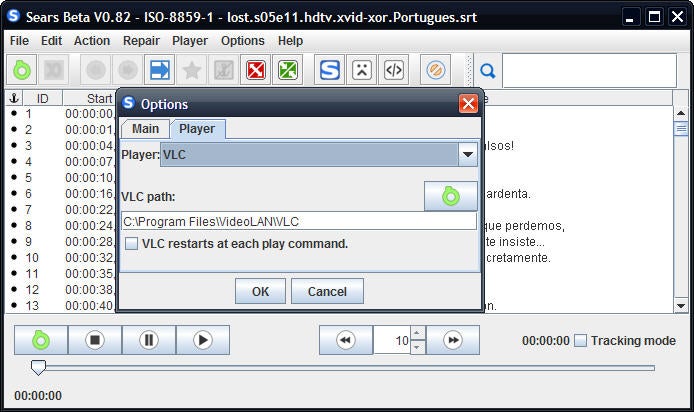Expand the Player dropdown showing VLC
694x412 pixels.
(468, 154)
